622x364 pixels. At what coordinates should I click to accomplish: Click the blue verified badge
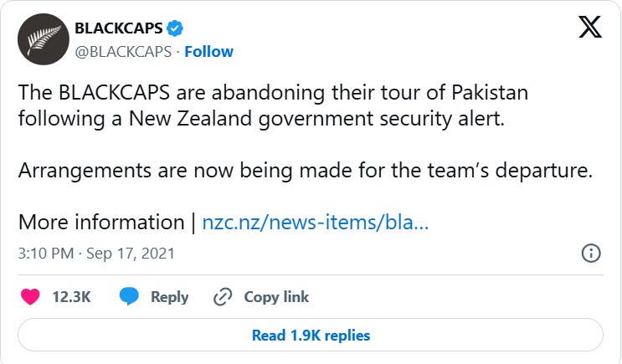tap(175, 29)
